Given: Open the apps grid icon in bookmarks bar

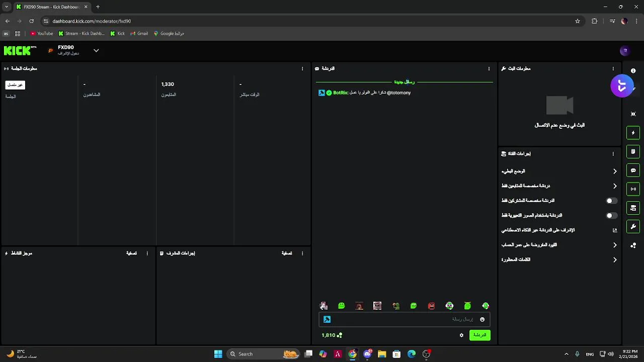Looking at the screenshot, I should click(17, 34).
